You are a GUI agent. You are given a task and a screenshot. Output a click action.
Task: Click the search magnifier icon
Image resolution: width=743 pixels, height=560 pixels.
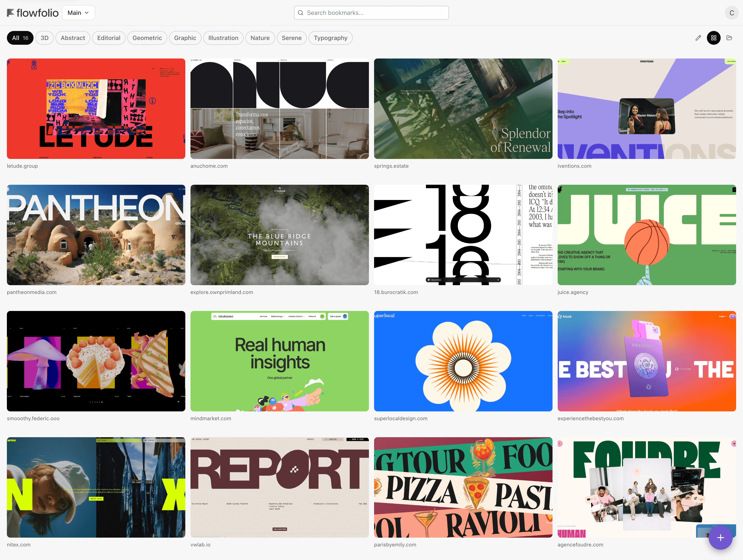tap(301, 12)
